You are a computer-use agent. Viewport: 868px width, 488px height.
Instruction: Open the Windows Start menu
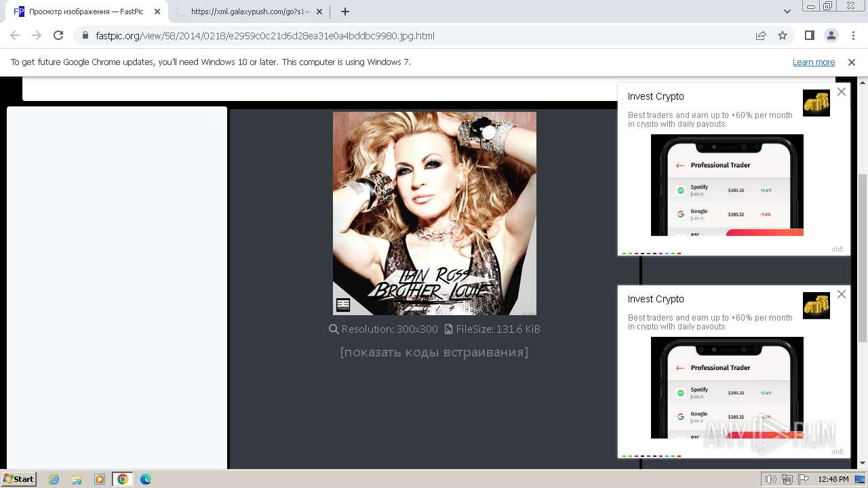(19, 479)
